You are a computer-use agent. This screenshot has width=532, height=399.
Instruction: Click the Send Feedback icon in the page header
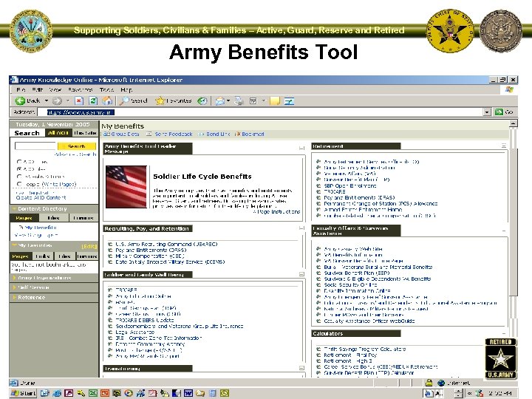[149, 134]
